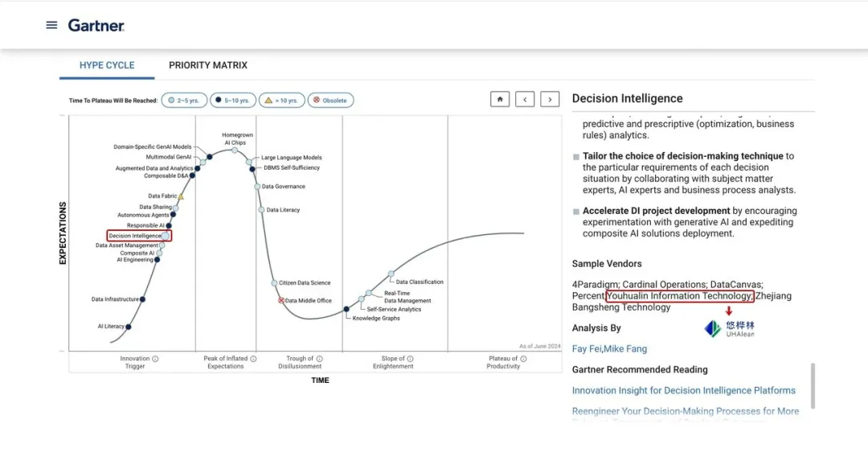This screenshot has width=868, height=457.
Task: Toggle the 5–10 yrs. plateau filter
Action: coord(233,101)
